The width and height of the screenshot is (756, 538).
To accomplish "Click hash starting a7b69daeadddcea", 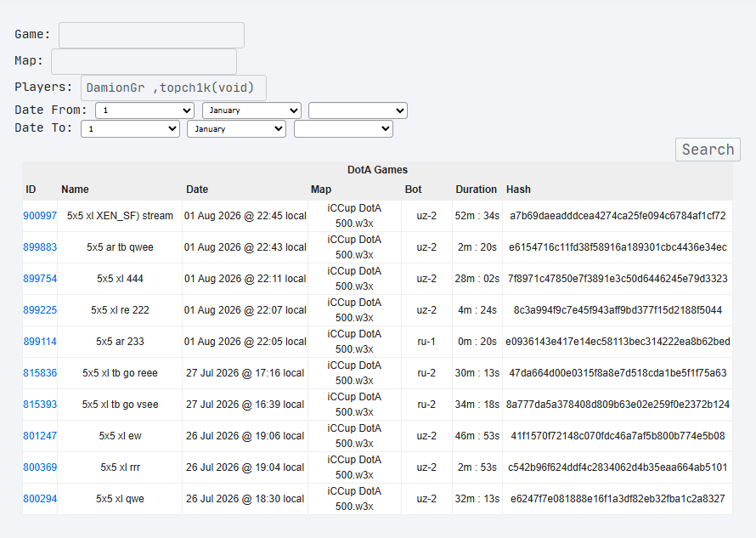I will click(618, 216).
